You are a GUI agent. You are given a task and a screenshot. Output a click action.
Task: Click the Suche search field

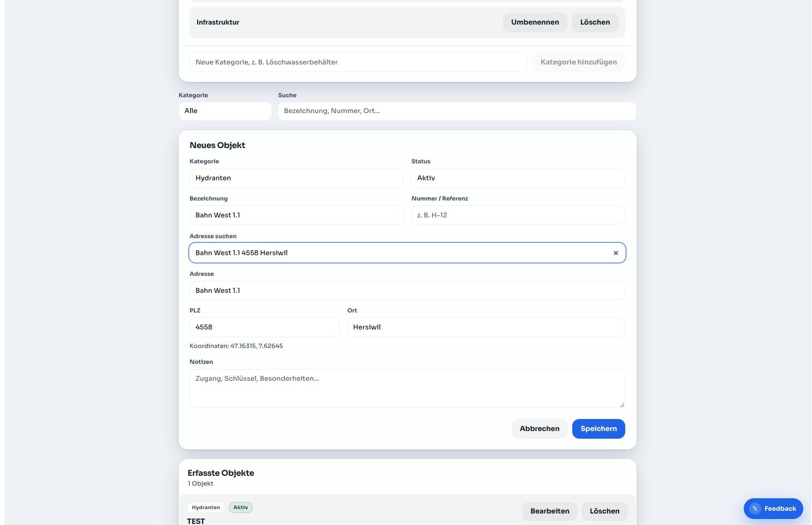457,111
